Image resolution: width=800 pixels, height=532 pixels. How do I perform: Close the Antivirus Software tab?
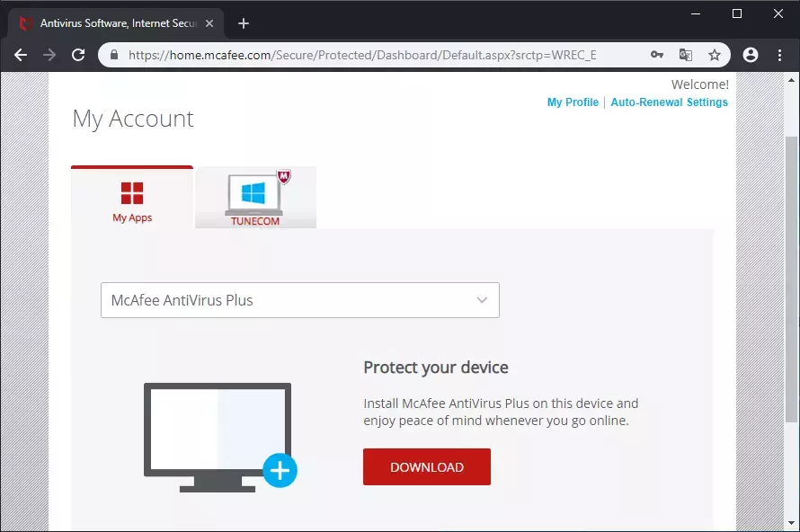[x=209, y=23]
